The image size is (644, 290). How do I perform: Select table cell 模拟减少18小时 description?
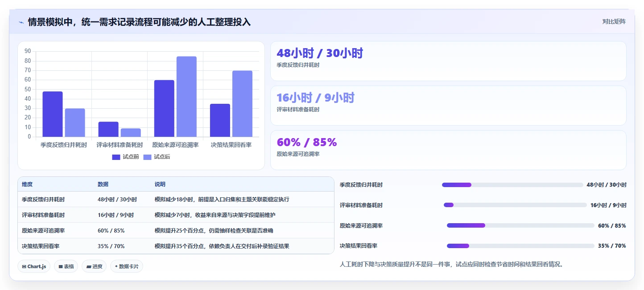pyautogui.click(x=222, y=200)
